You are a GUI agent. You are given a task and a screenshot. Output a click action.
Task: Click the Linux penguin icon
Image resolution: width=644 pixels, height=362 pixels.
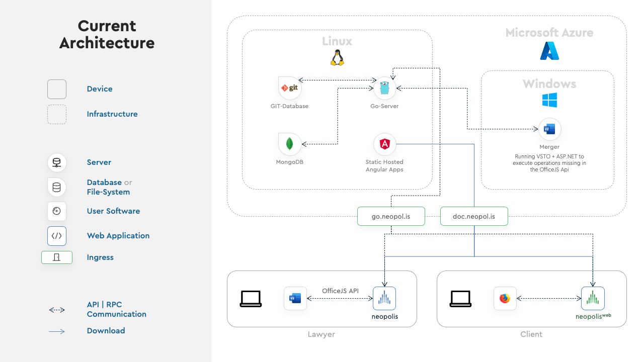[337, 58]
